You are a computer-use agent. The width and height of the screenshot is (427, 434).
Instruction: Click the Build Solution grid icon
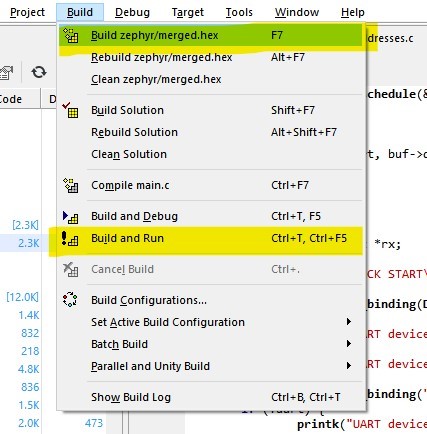pyautogui.click(x=71, y=110)
